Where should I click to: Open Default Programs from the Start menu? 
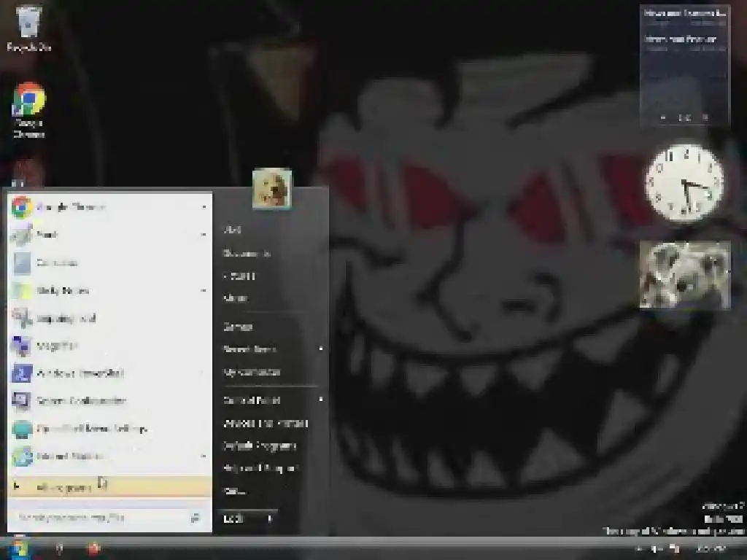tap(260, 446)
